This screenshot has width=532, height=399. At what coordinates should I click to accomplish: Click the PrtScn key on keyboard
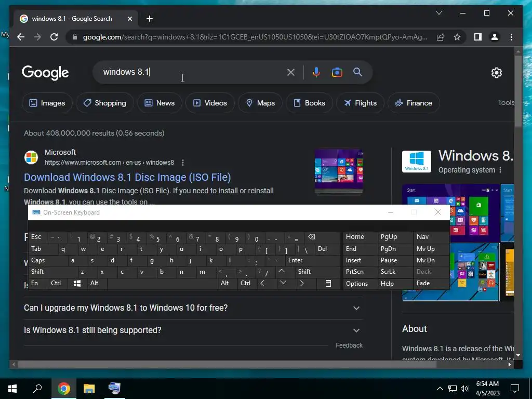[x=361, y=272]
